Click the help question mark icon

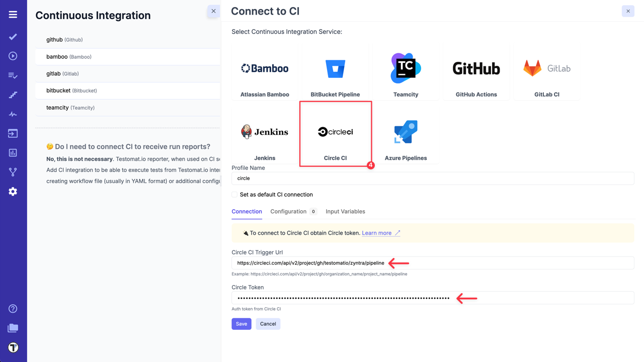click(13, 309)
